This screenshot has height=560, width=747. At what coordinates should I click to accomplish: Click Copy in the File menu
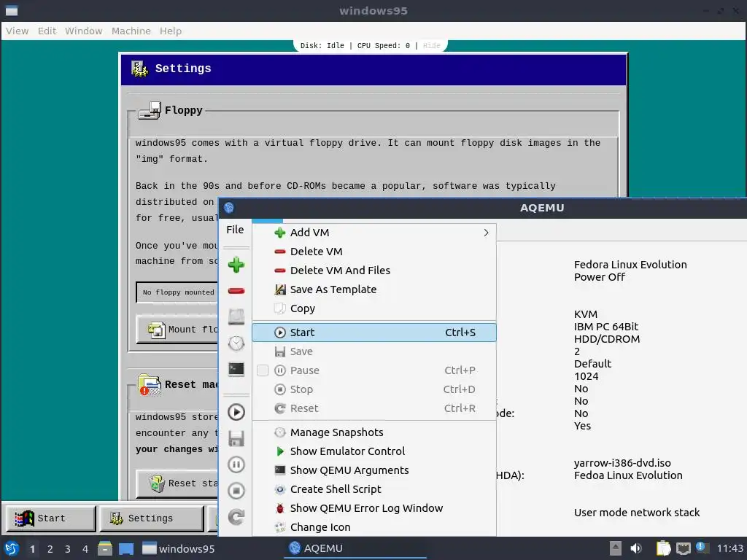tap(374, 308)
